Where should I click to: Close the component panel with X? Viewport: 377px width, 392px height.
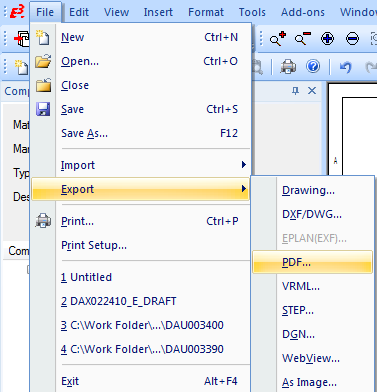click(312, 90)
